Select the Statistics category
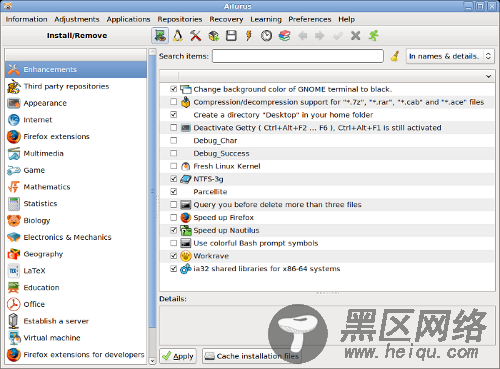Screen dimensions: 500x369 tap(76, 204)
